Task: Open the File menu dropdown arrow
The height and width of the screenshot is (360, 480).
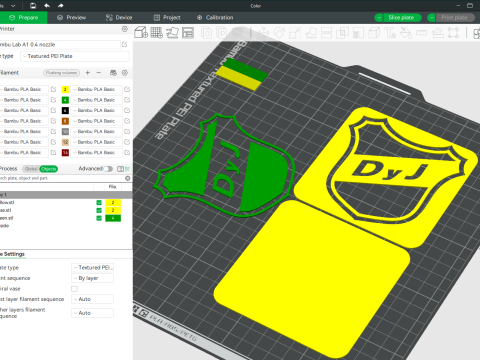Action: tap(13, 6)
